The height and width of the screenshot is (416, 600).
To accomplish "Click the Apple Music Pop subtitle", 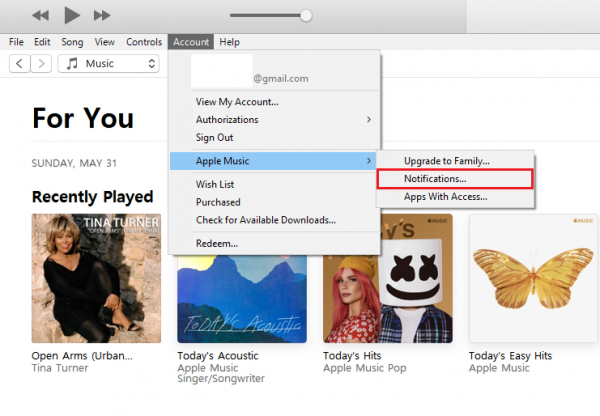I will pos(365,368).
